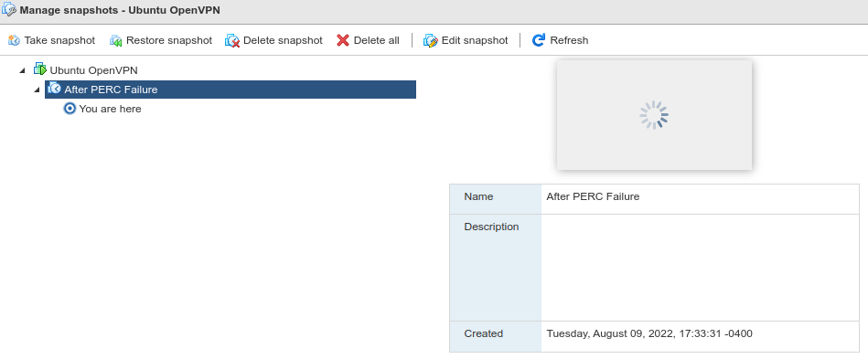Click the Edit snapshot pencil icon
Viewport: 868px width, 359px height.
431,40
